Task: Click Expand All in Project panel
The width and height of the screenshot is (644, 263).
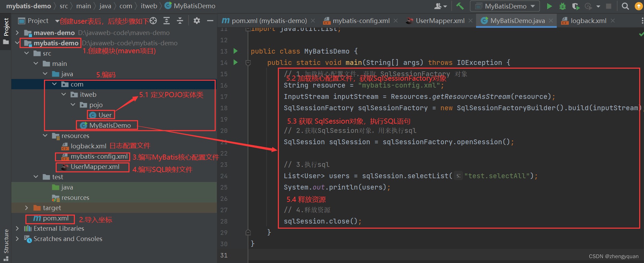Action: (x=167, y=21)
